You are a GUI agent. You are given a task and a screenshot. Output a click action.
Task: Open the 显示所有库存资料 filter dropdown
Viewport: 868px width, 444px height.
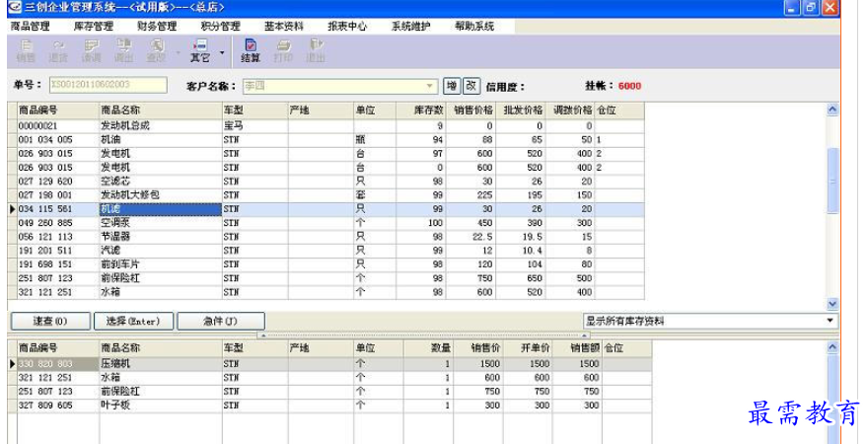tap(830, 321)
